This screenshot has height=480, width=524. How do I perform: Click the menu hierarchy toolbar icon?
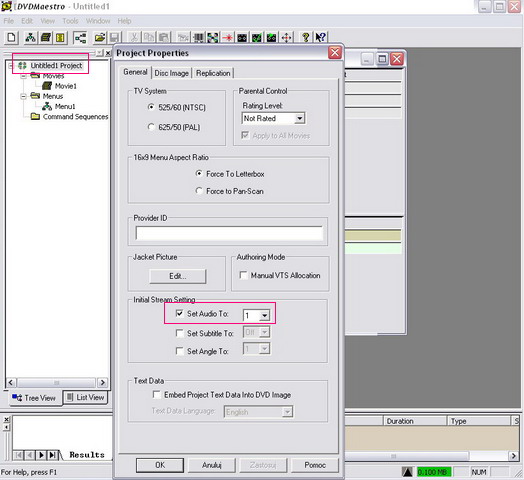pos(31,37)
